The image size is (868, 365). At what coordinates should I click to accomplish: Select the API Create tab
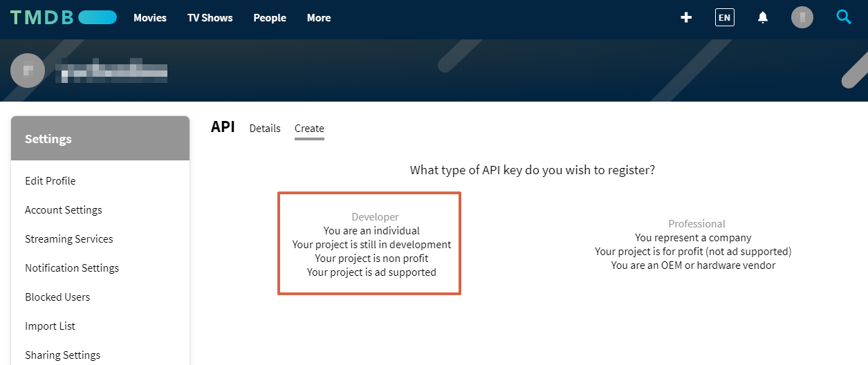(309, 129)
